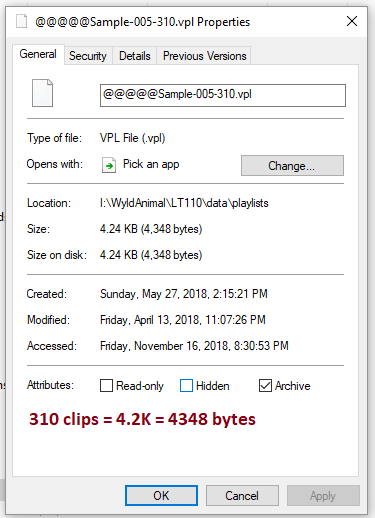Click into the file name text field

coord(223,95)
